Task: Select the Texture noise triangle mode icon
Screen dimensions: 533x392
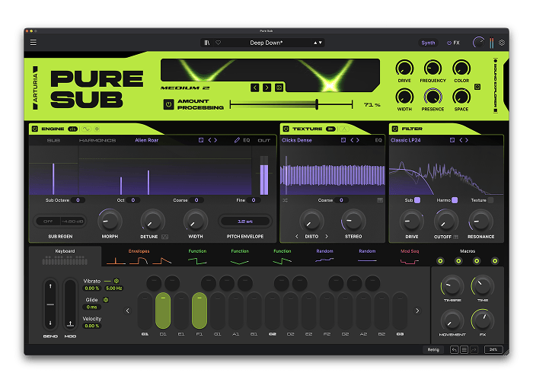Action: tap(344, 129)
